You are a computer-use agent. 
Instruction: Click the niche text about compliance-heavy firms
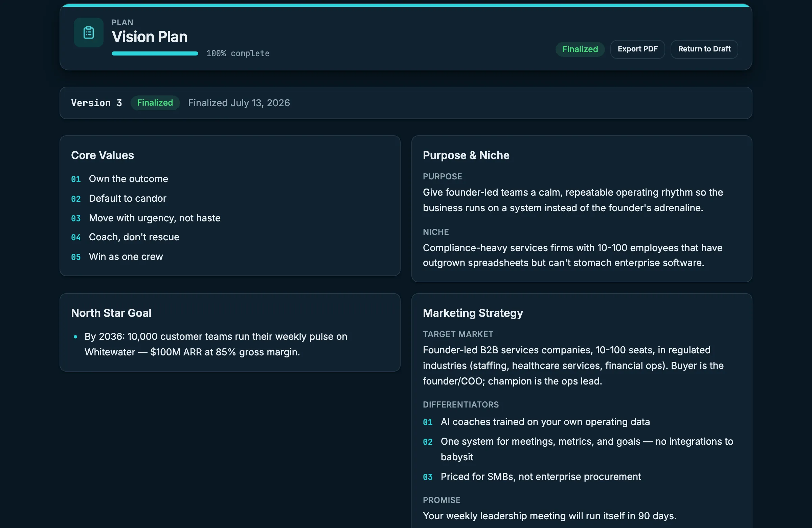coord(572,255)
